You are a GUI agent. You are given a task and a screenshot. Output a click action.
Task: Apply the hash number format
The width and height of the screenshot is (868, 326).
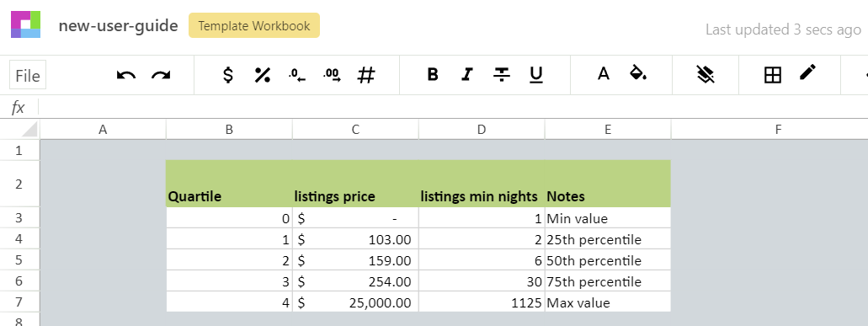tap(366, 75)
